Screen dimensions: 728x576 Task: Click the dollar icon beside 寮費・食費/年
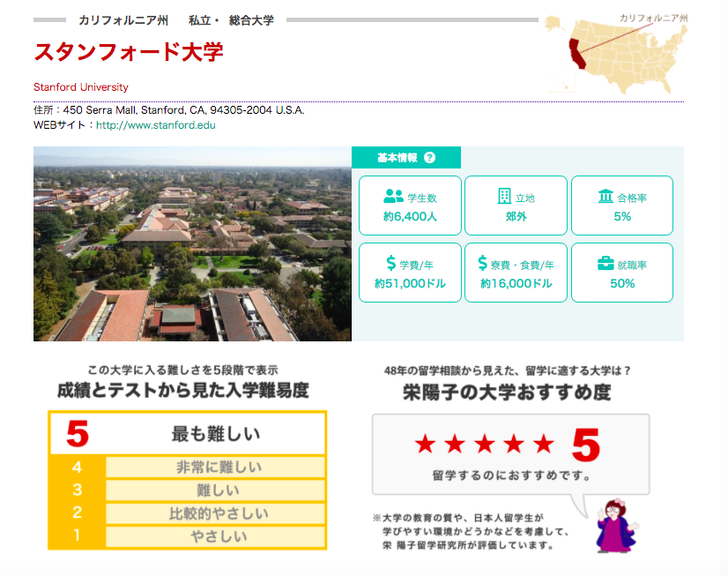pyautogui.click(x=483, y=263)
